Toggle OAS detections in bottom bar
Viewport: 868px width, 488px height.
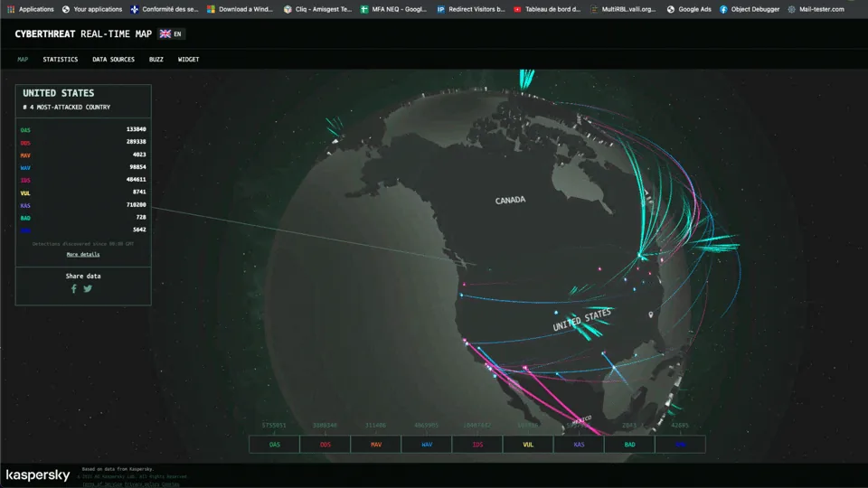click(x=275, y=445)
